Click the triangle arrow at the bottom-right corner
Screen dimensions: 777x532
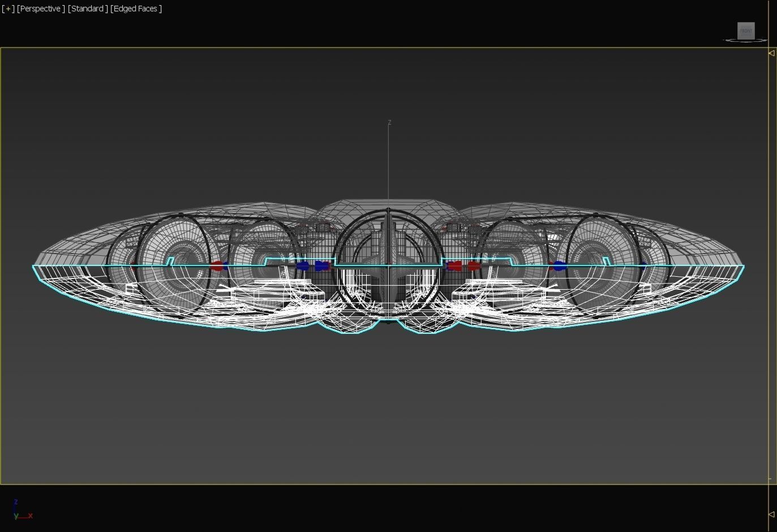[x=771, y=514]
